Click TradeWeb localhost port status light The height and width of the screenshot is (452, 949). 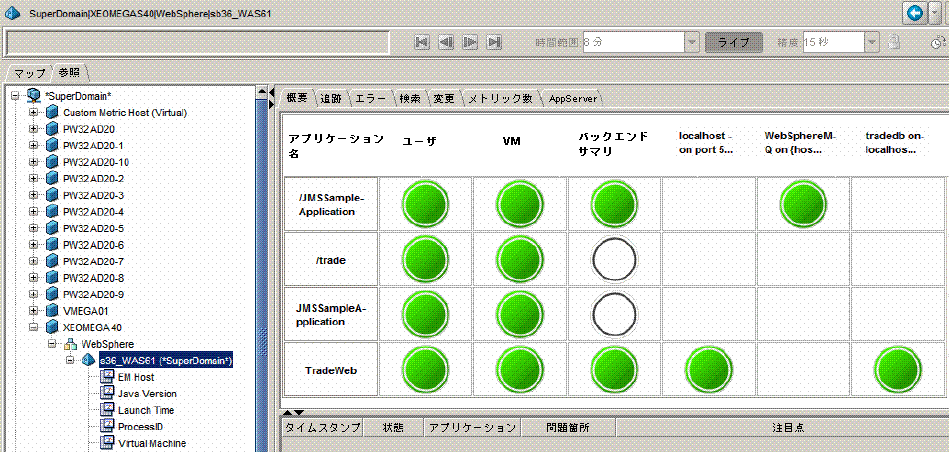click(x=709, y=370)
